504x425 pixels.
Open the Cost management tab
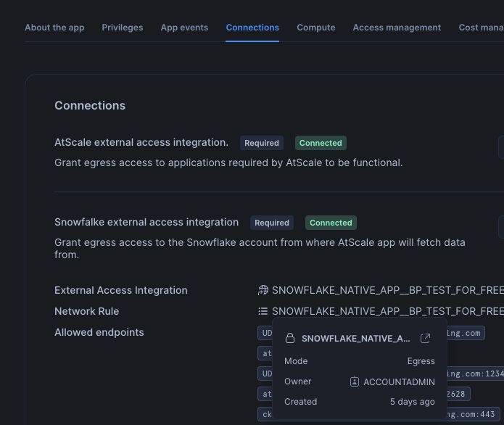pyautogui.click(x=482, y=28)
